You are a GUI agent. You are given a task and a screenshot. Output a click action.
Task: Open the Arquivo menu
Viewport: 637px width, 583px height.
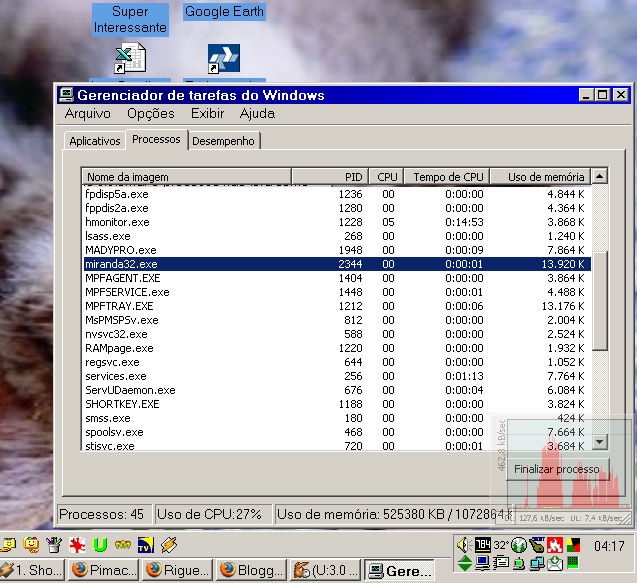click(87, 113)
